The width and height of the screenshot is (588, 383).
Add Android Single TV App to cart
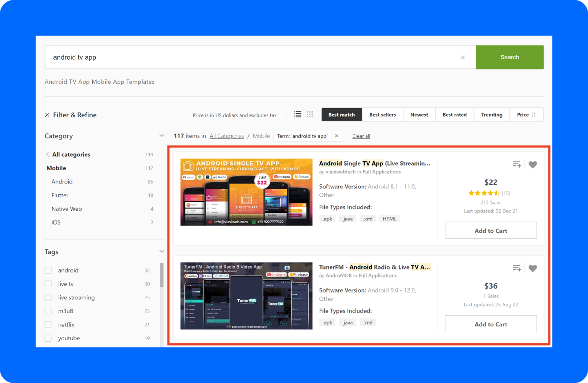point(491,231)
